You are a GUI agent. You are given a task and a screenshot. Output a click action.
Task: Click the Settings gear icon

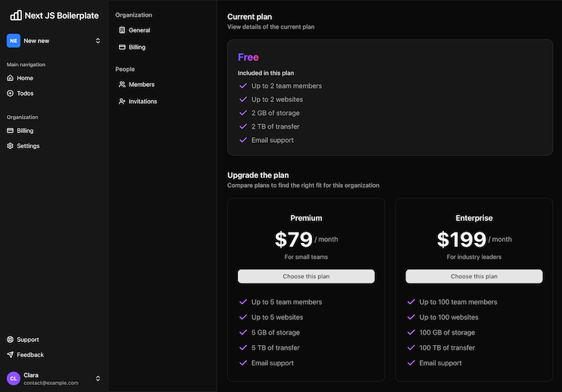pyautogui.click(x=10, y=145)
